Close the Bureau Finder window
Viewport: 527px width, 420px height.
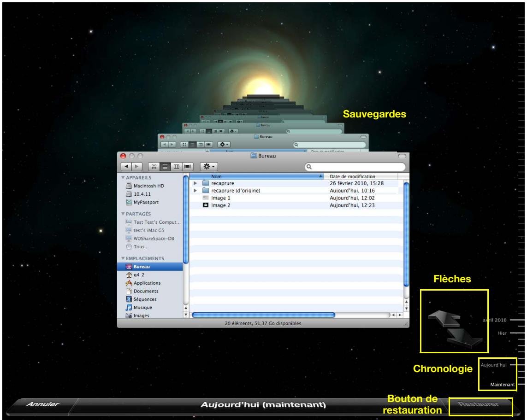coord(123,156)
